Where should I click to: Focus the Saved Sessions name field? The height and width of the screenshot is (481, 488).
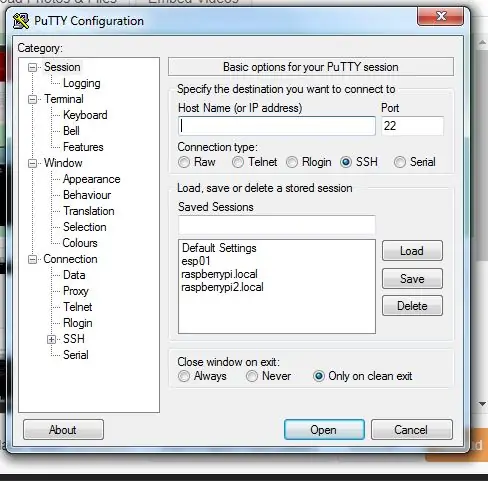click(277, 225)
